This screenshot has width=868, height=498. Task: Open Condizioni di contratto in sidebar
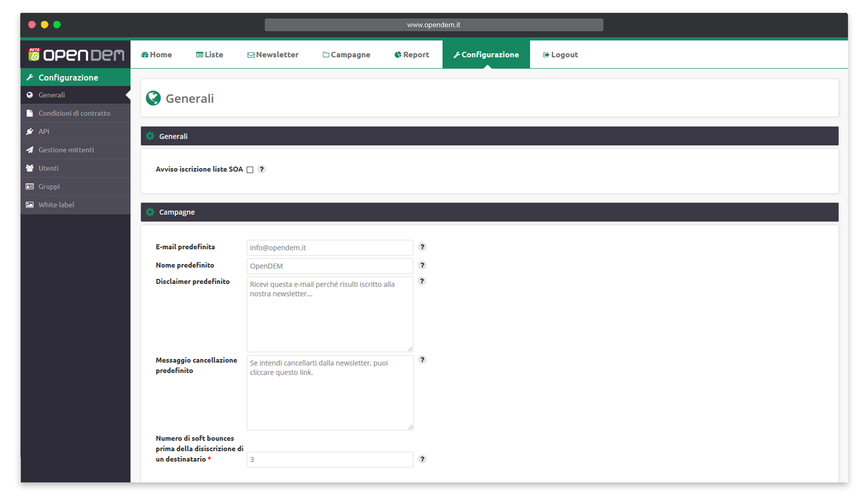tap(76, 113)
